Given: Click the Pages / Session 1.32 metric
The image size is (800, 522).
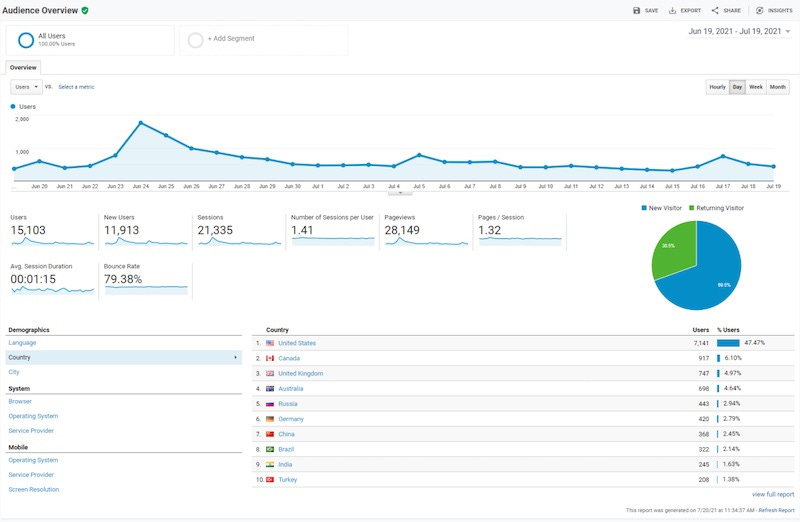Looking at the screenshot, I should coord(520,231).
